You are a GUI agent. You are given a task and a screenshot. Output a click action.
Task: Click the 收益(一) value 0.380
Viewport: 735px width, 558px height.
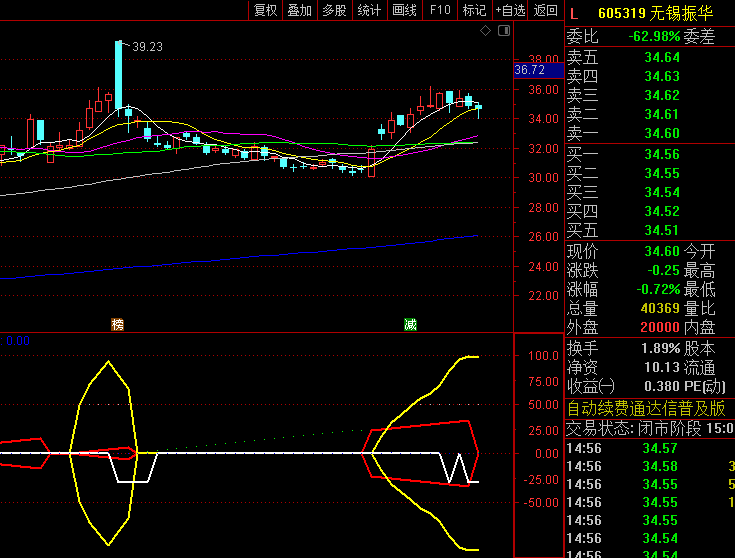click(662, 386)
